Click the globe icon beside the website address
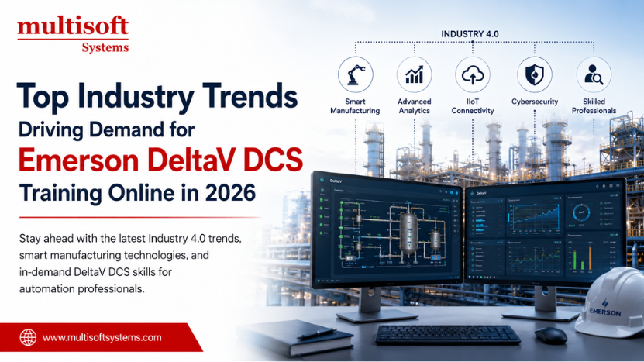The image size is (644, 362). (x=28, y=337)
